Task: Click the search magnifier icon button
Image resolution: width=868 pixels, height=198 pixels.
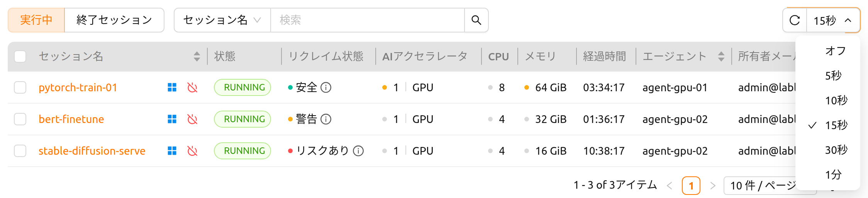Action: click(476, 20)
